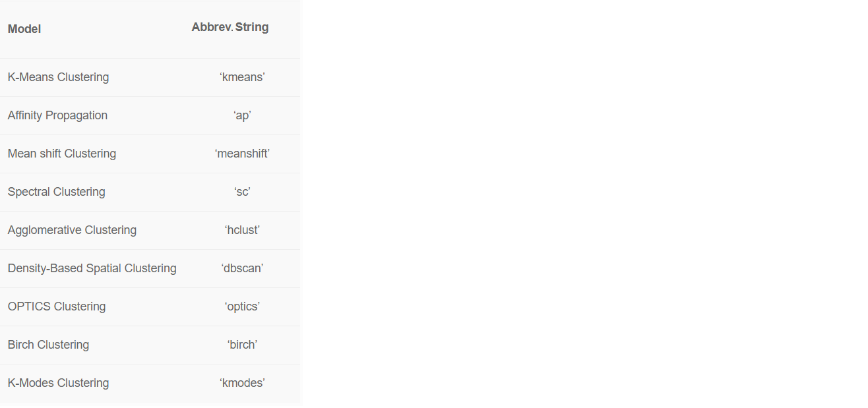Select the Affinity Propagation row label

[x=57, y=115]
